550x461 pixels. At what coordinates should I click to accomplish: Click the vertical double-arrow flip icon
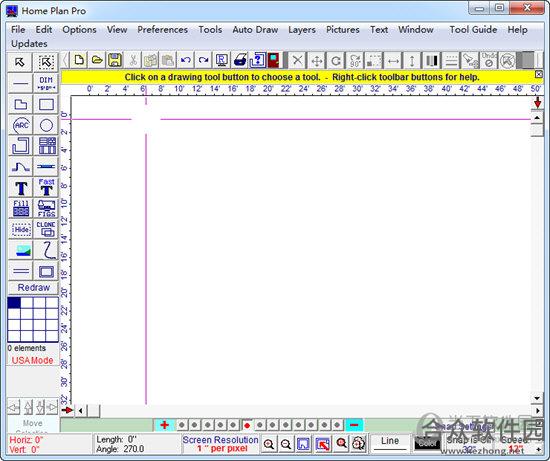point(412,60)
